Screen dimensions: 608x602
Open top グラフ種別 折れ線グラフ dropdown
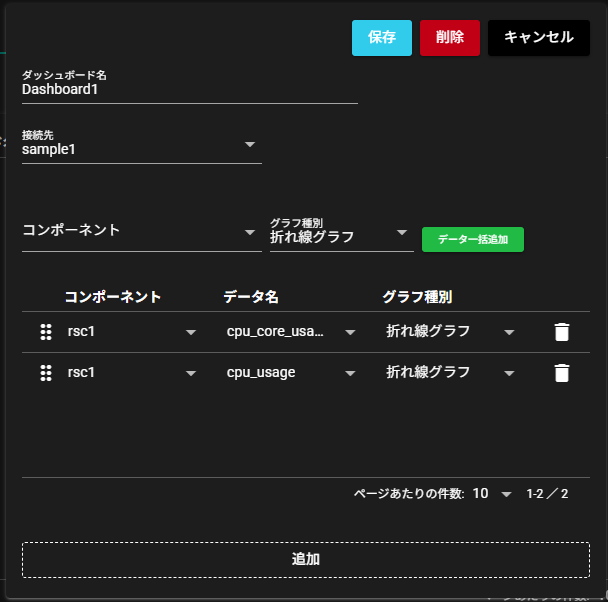(402, 232)
